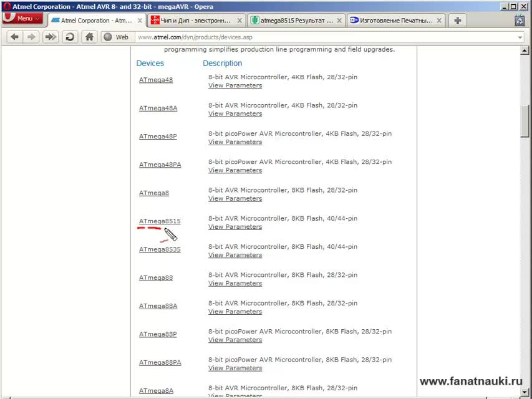Open the ATmega88PA device link

[x=160, y=363]
